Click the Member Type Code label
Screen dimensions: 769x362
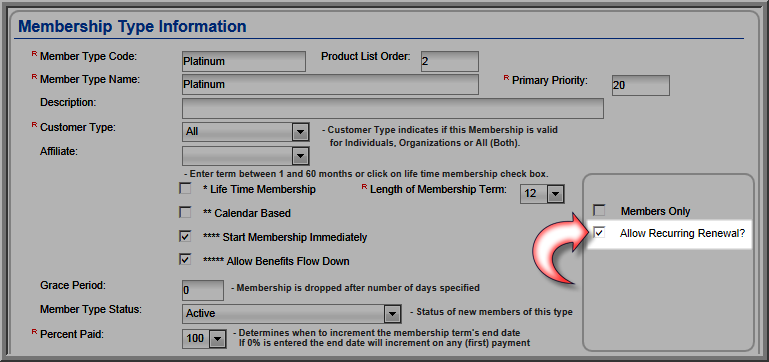coord(88,56)
